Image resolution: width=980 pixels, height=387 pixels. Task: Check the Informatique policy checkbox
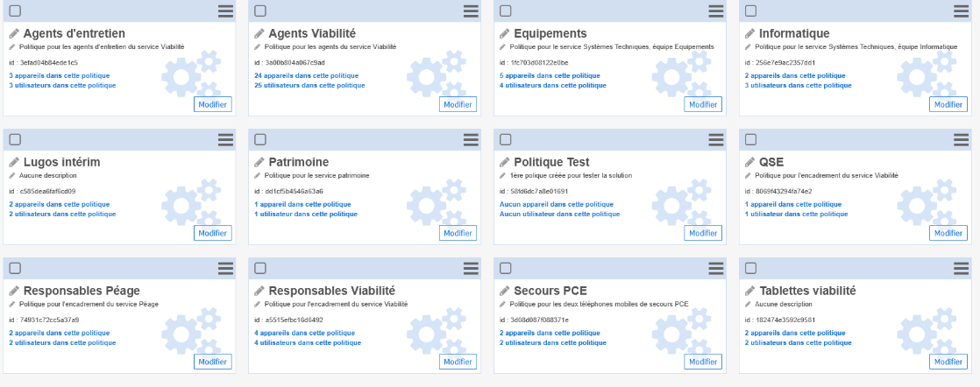pyautogui.click(x=751, y=11)
